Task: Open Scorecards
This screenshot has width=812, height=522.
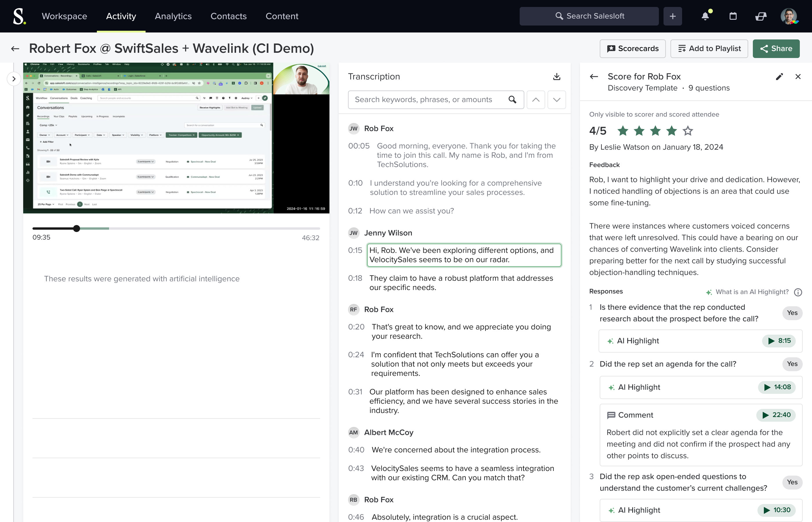Action: coord(632,48)
